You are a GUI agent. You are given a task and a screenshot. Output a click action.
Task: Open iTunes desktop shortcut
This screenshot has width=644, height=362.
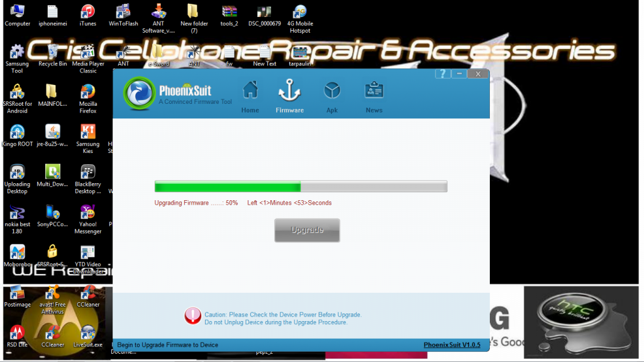click(x=88, y=15)
